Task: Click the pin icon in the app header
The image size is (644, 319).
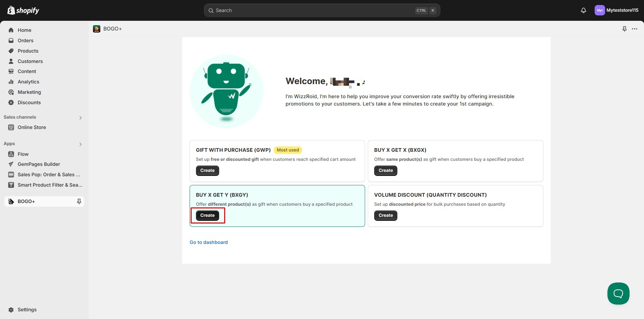Action: (624, 29)
